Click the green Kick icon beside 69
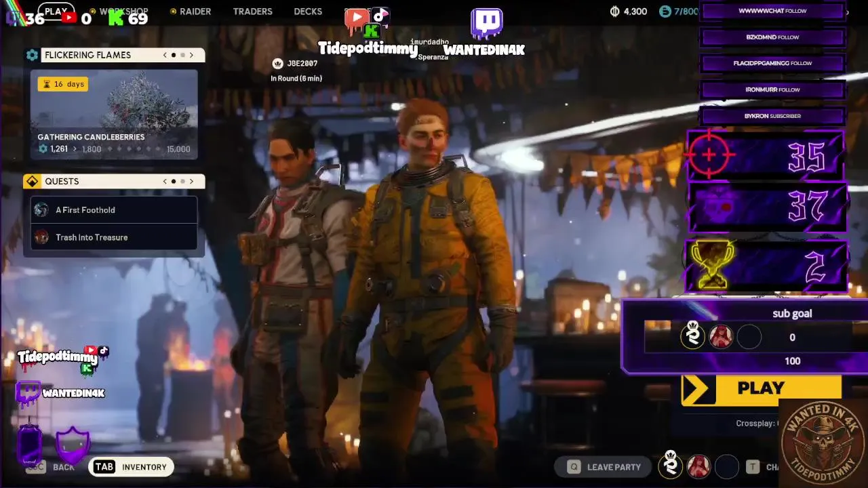 (x=117, y=18)
